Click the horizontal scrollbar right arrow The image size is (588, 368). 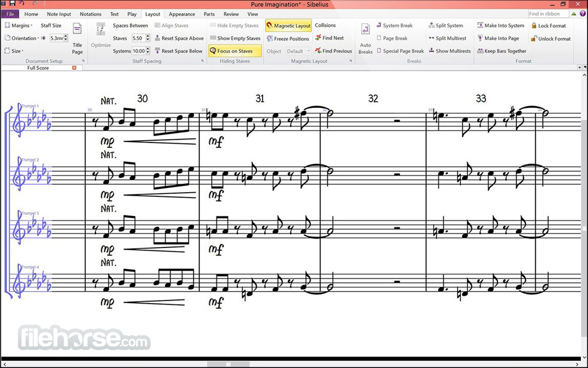click(x=577, y=364)
